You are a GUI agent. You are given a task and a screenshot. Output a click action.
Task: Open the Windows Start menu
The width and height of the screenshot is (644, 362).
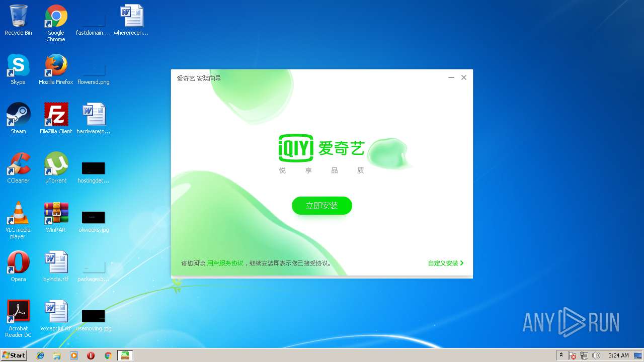point(14,355)
